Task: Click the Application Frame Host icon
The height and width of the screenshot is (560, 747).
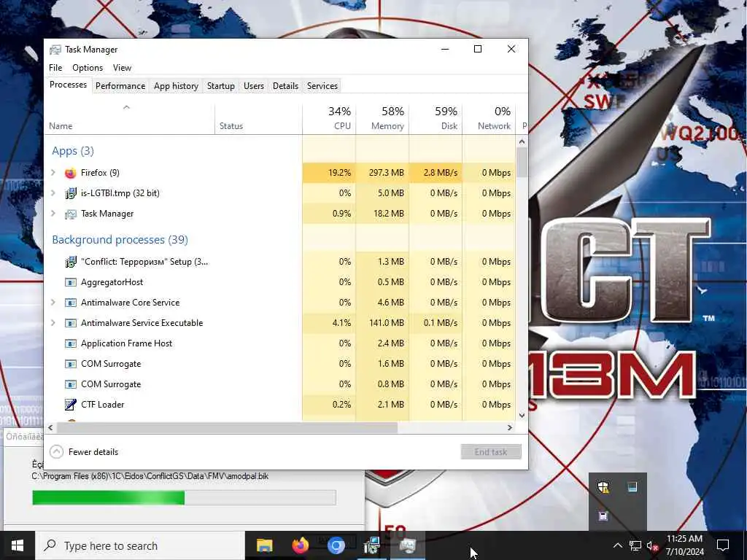Action: 71,343
